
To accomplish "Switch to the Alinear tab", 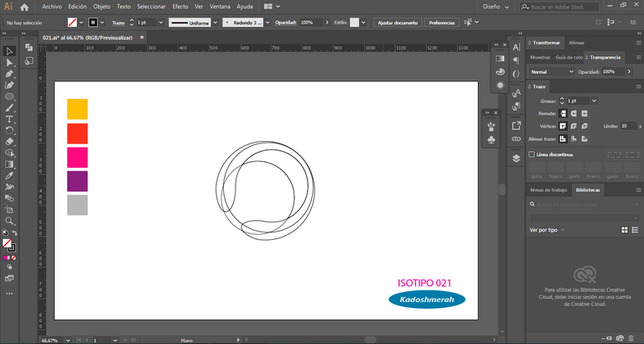I will coord(576,43).
